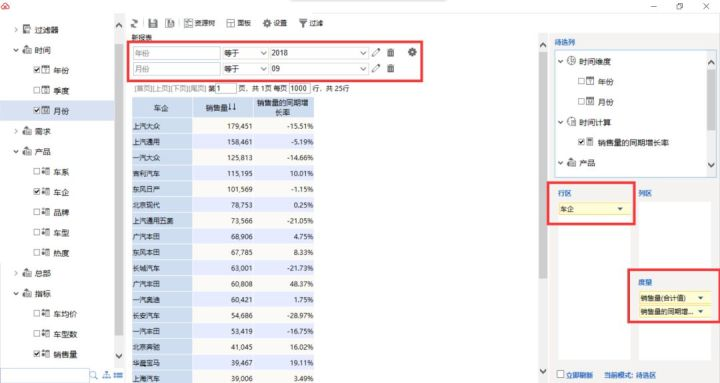Uncheck 销售量的同期增长率 in 待选列
This screenshot has width=720, height=383.
[x=581, y=142]
